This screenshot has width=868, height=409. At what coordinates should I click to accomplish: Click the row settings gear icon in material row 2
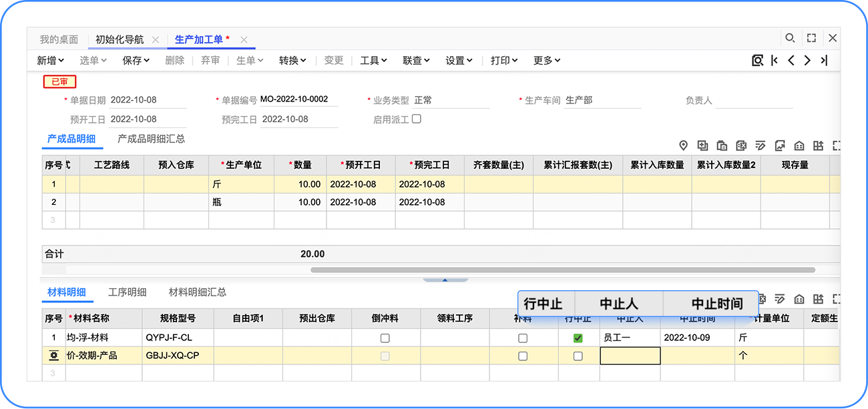tap(54, 356)
